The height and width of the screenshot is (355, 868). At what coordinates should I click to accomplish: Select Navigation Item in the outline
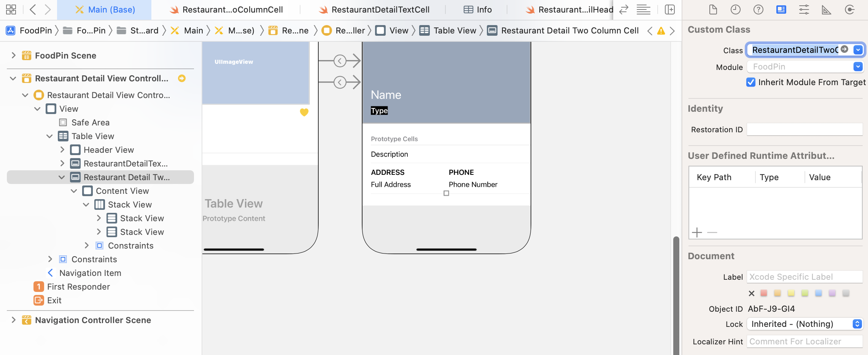pos(90,273)
